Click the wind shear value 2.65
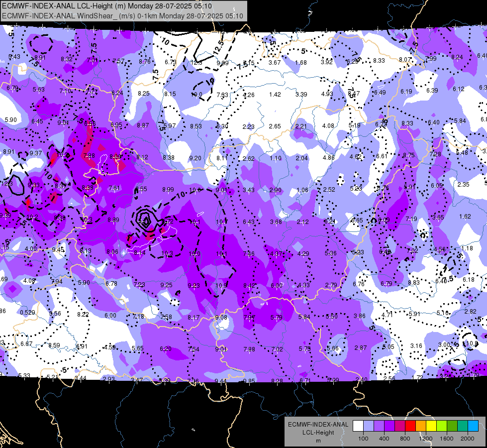The image size is (487, 448). click(275, 126)
